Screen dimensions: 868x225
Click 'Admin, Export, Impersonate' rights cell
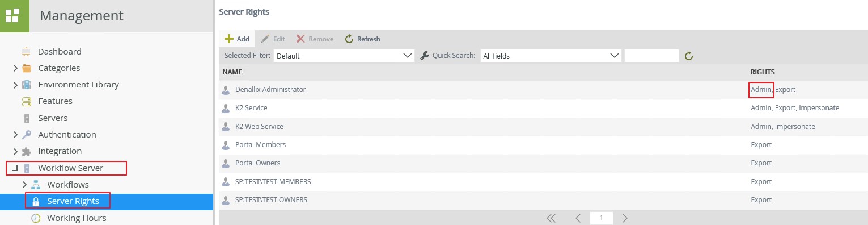[795, 108]
